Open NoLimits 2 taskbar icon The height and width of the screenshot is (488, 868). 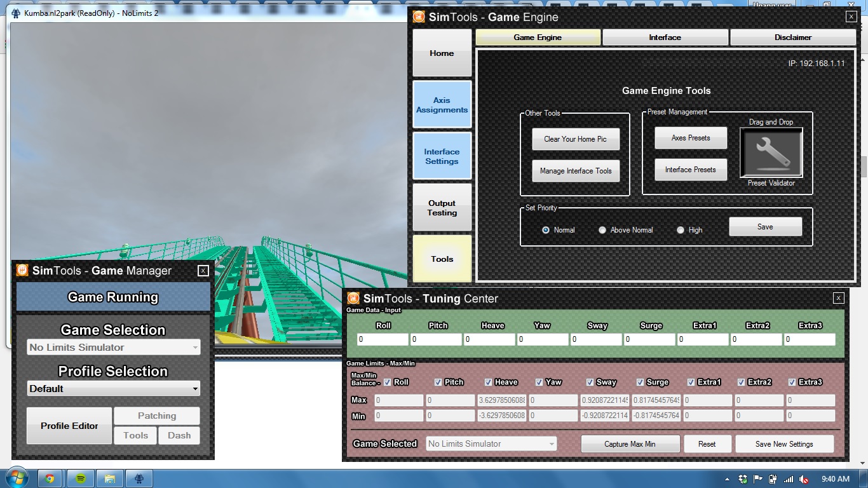coord(140,478)
